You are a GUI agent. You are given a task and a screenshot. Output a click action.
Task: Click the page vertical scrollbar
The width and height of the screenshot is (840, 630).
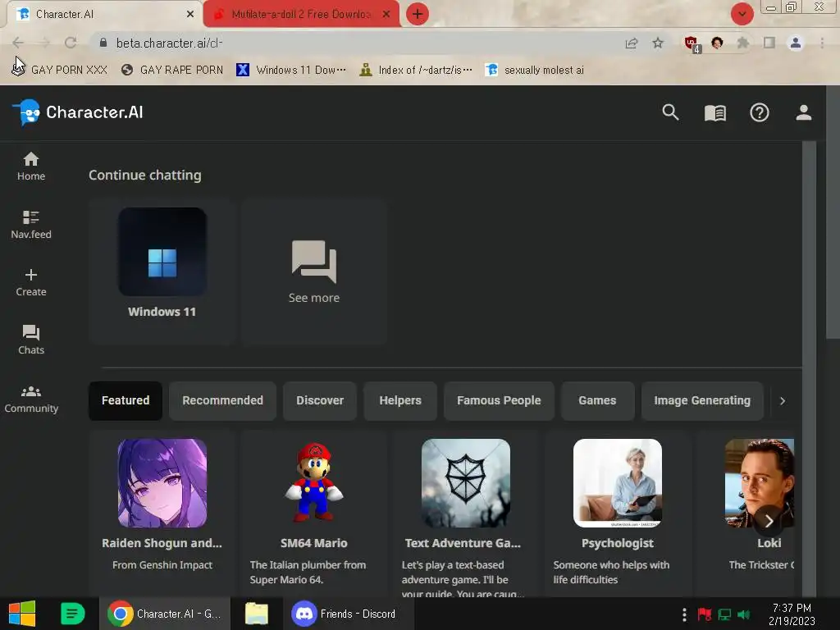point(832,214)
